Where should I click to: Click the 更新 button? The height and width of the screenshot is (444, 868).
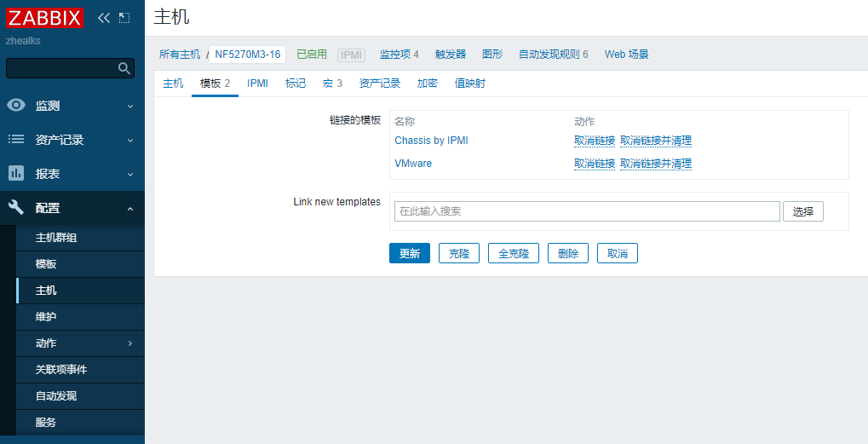tap(410, 254)
